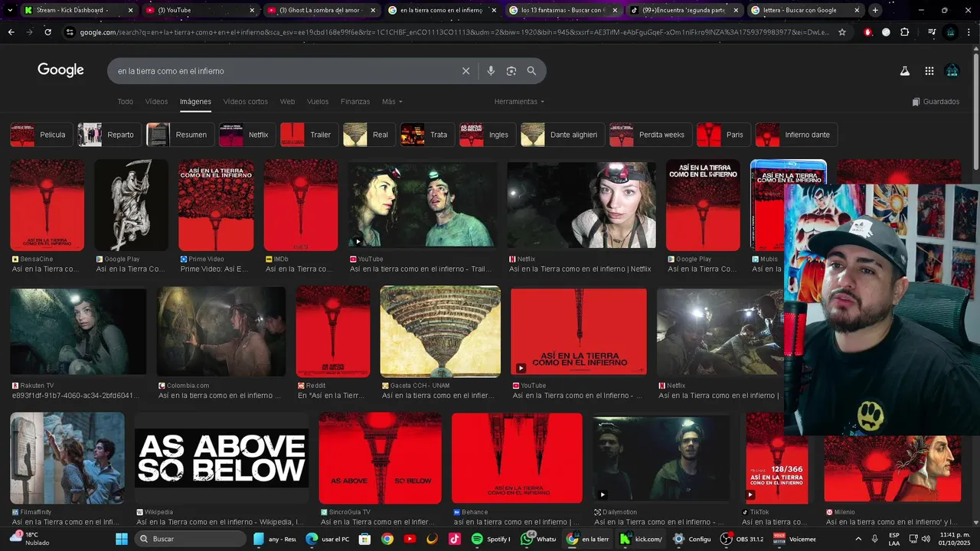This screenshot has width=980, height=551.
Task: Bookmark this page with the star icon
Action: (x=842, y=32)
